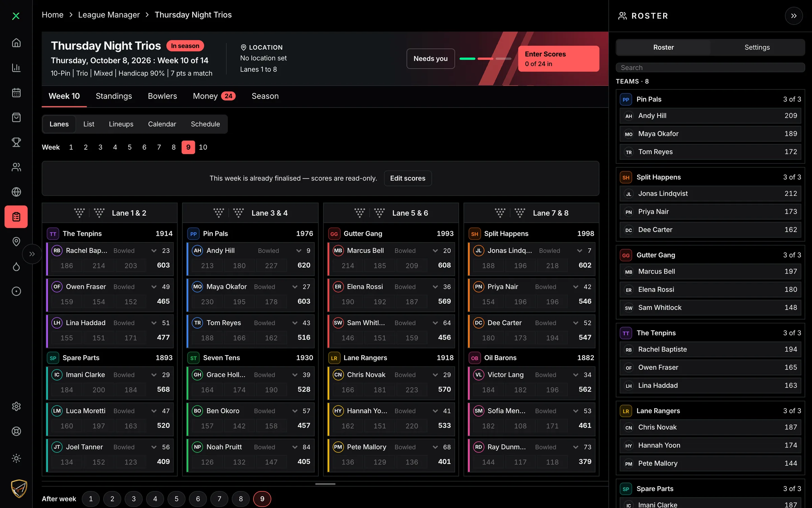Open the home icon in sidebar
Screen dimensions: 812x508
[x=16, y=43]
